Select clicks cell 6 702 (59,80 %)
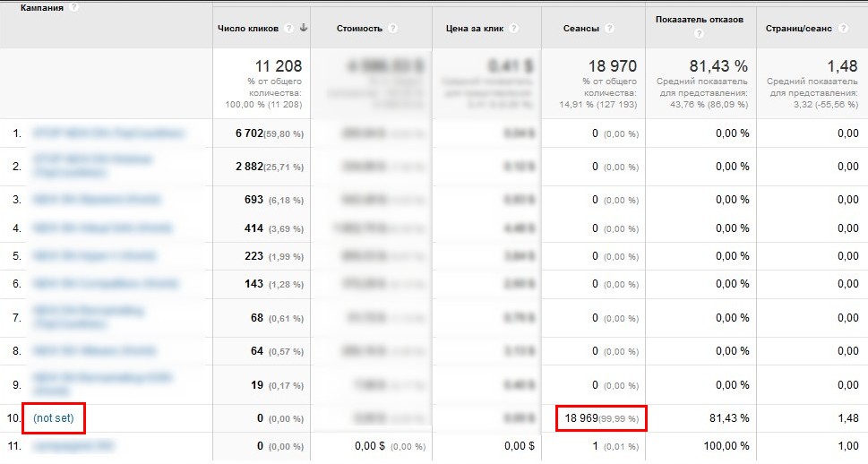Screen dimensions: 868x464 270,133
